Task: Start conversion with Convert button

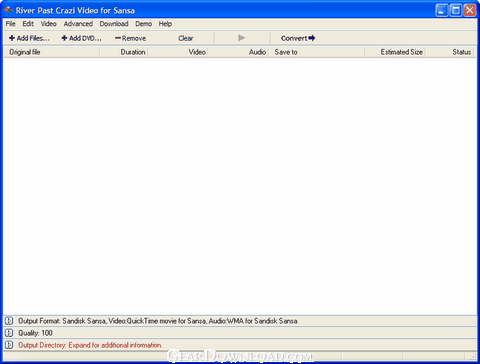Action: click(x=298, y=38)
